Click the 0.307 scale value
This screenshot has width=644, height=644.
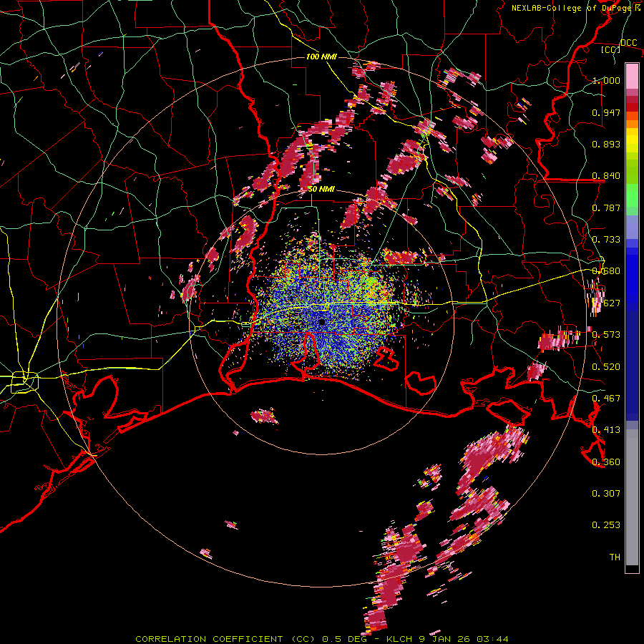tap(606, 494)
